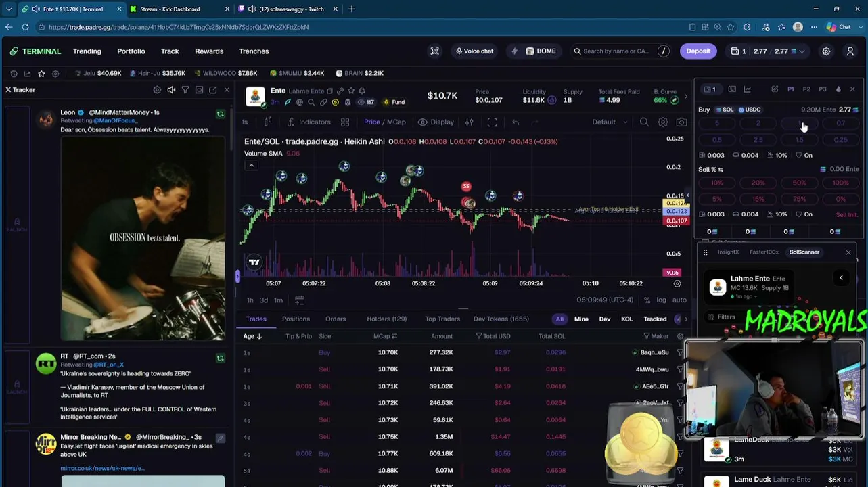Viewport: 868px width, 487px height.
Task: Select the P2 trade preset
Action: [806, 89]
